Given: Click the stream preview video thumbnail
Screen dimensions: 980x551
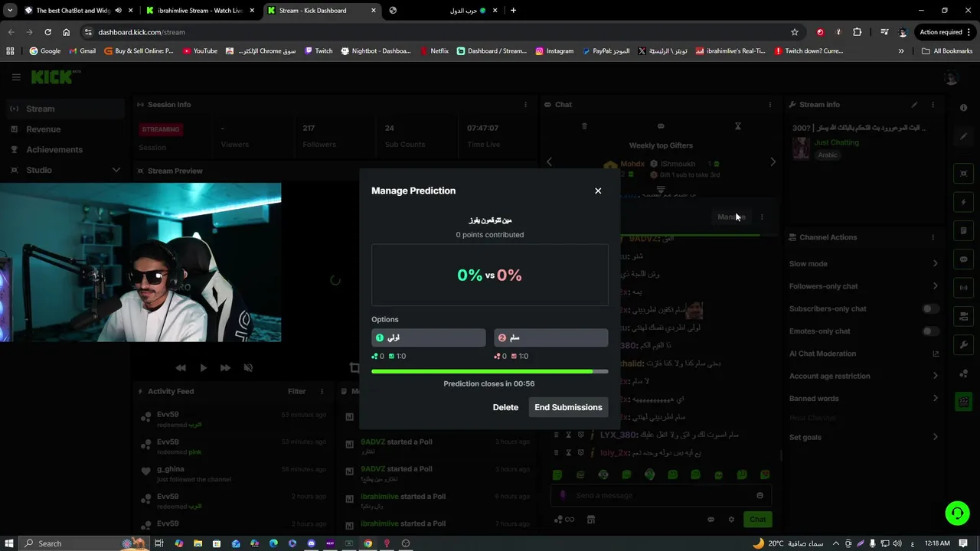Looking at the screenshot, I should coord(140,262).
